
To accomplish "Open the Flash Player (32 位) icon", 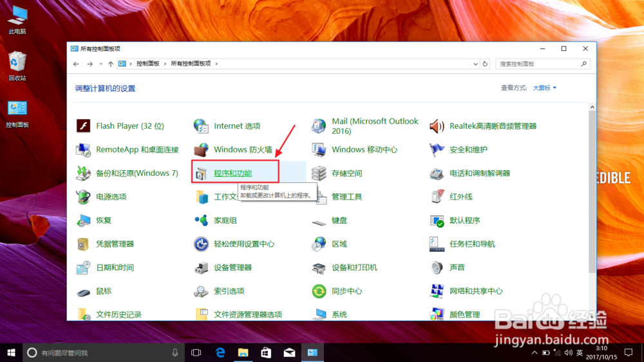I will [83, 126].
